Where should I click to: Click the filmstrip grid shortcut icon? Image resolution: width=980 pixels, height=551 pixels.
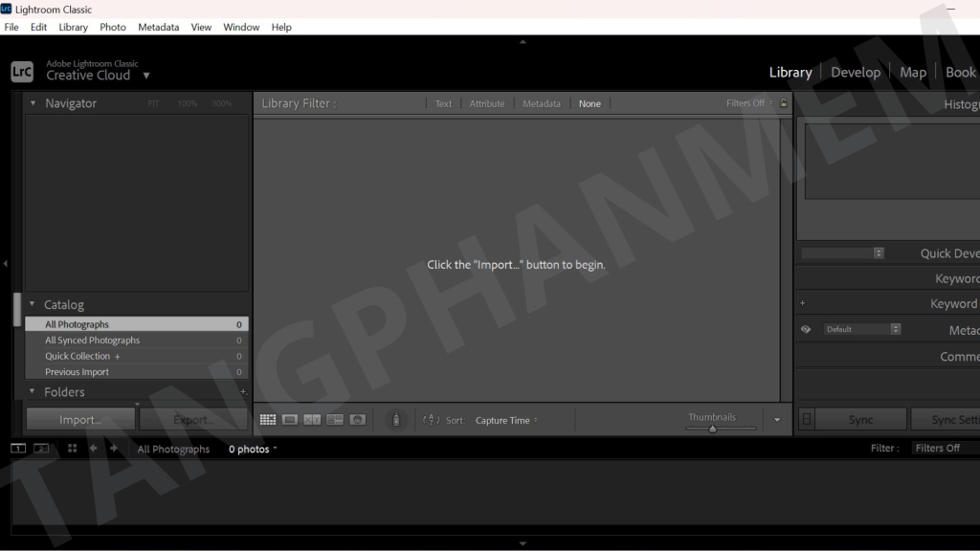coord(72,449)
